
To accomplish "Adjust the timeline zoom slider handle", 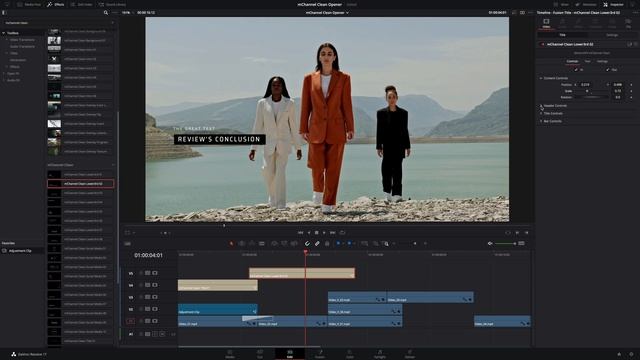I will [x=415, y=244].
